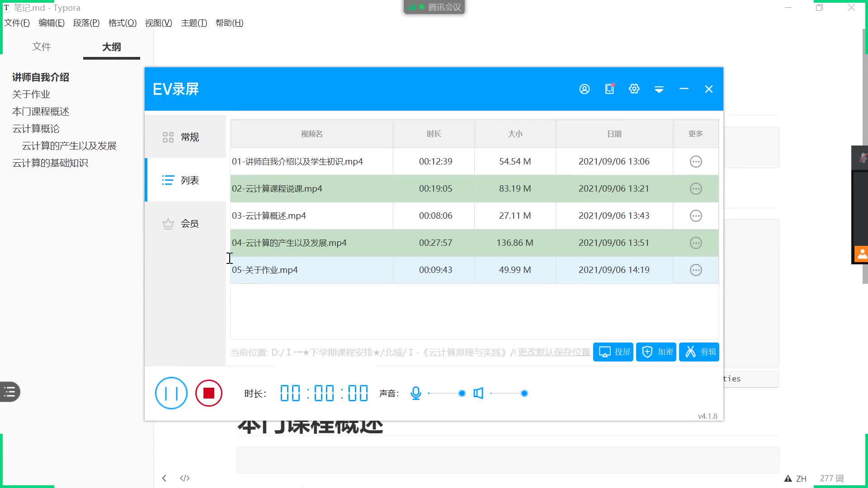Switch Typora sidebar to 大纲 tab
868x488 pixels.
coord(111,47)
